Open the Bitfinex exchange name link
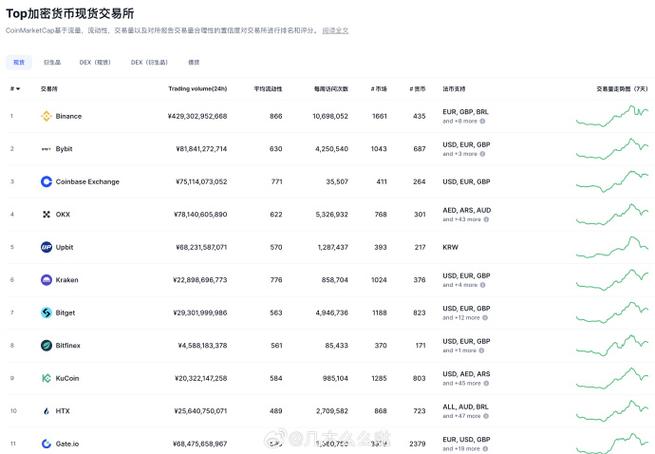 (x=68, y=345)
